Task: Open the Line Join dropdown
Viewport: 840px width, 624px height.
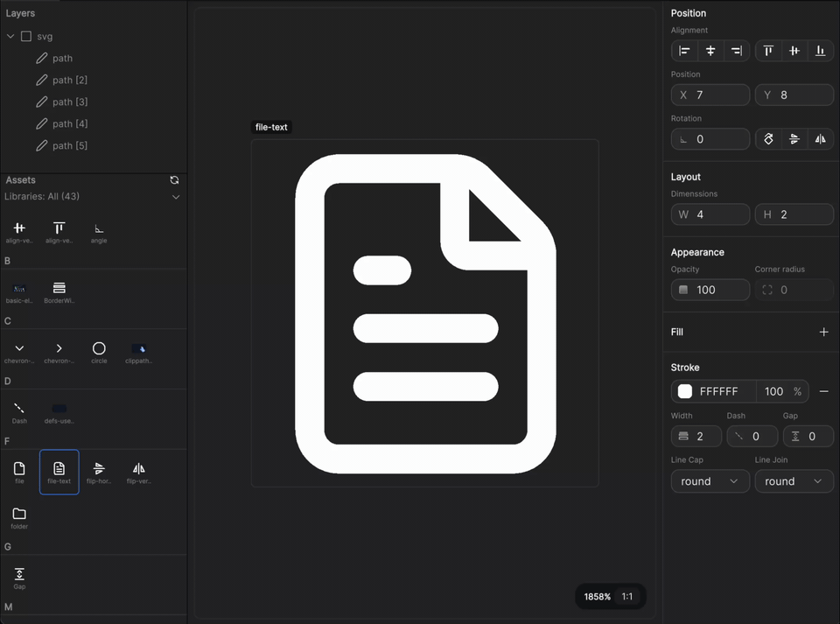Action: click(x=794, y=481)
